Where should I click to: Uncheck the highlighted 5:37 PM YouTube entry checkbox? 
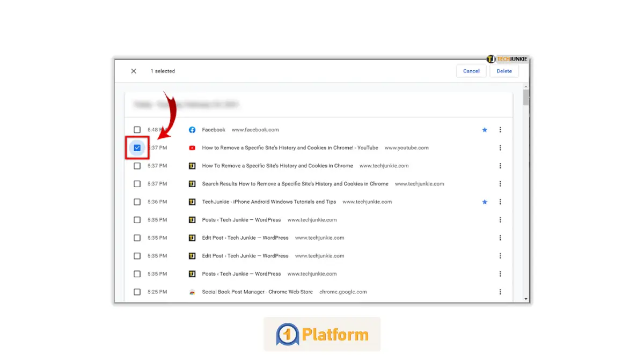pos(137,147)
